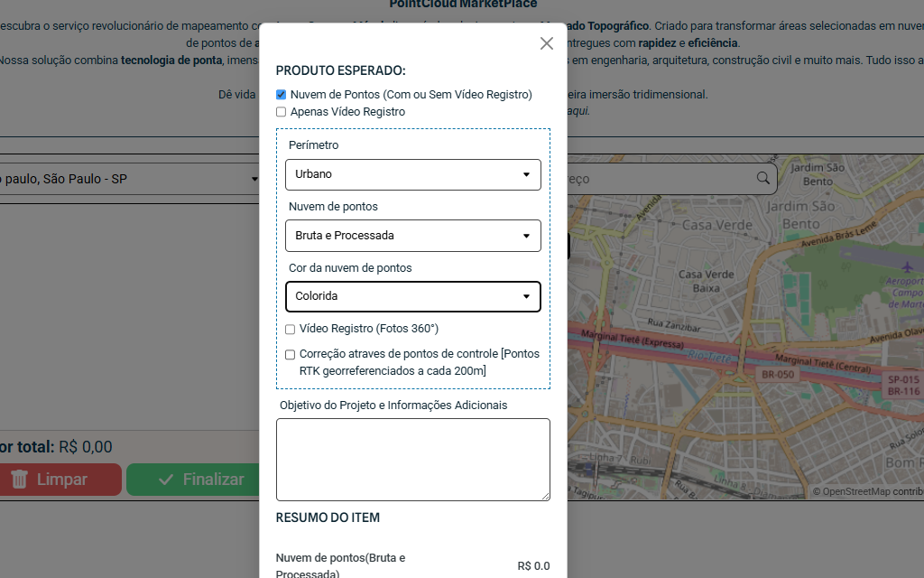
Task: Click the magnifier icon in address search
Action: click(x=763, y=178)
